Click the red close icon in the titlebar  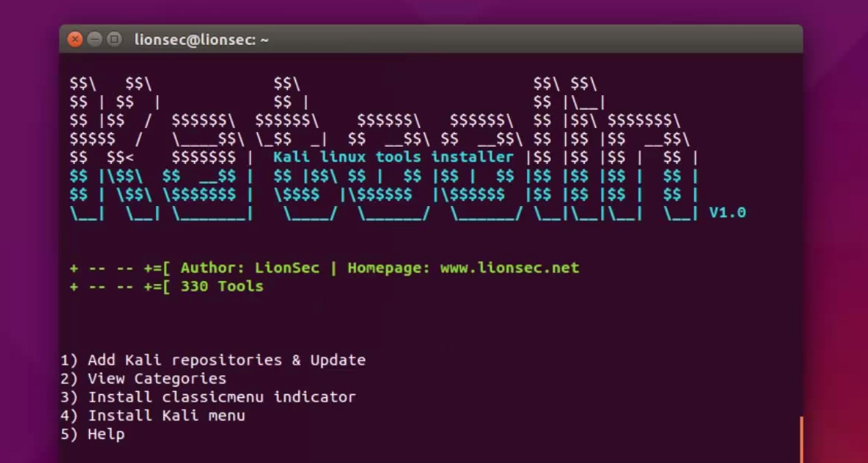point(75,40)
